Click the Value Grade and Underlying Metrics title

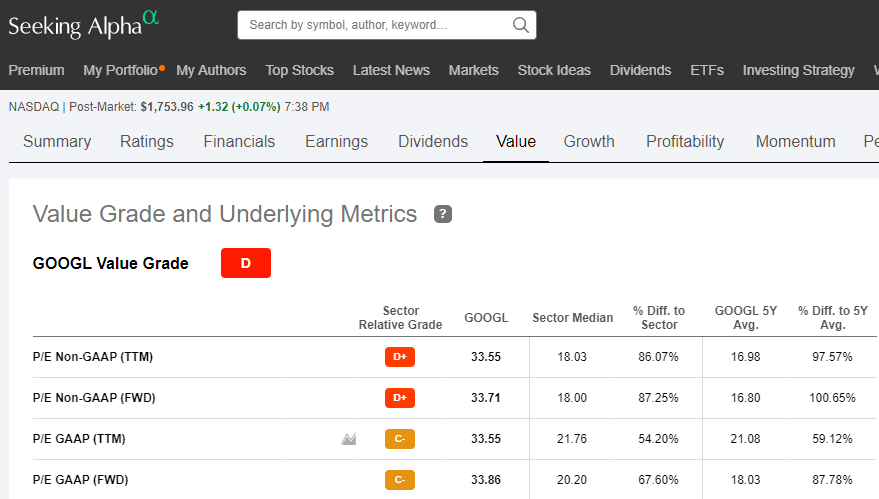pos(225,214)
